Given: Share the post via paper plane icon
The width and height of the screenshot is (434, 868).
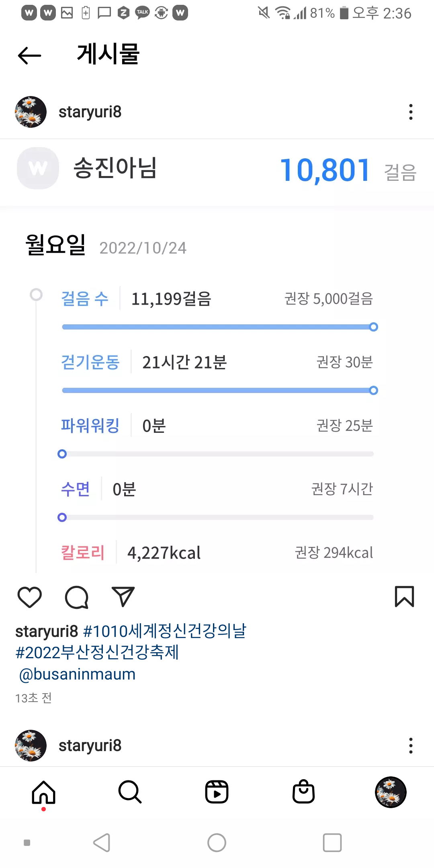Looking at the screenshot, I should pos(123,597).
